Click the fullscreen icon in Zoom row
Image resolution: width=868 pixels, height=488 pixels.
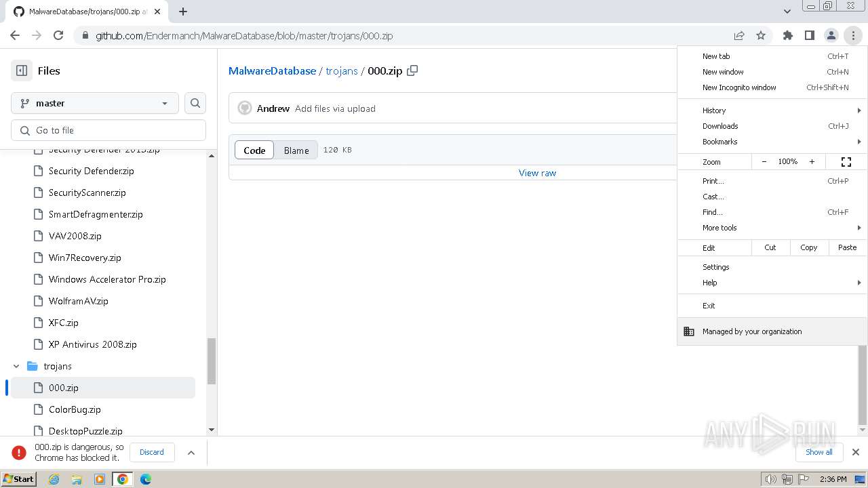point(846,162)
